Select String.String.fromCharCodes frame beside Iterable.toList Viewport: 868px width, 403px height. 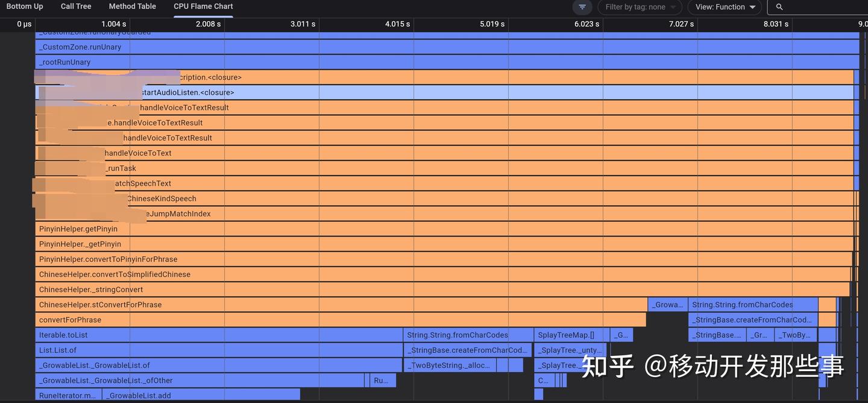coord(468,335)
